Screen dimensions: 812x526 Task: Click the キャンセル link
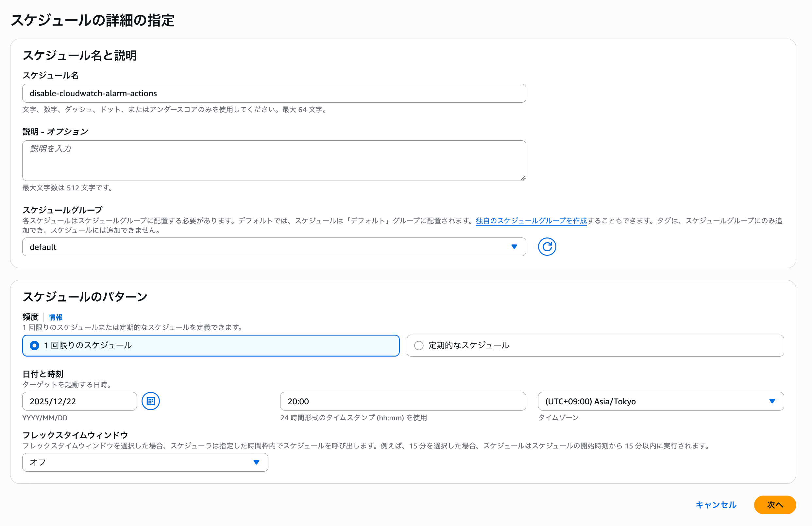click(716, 505)
